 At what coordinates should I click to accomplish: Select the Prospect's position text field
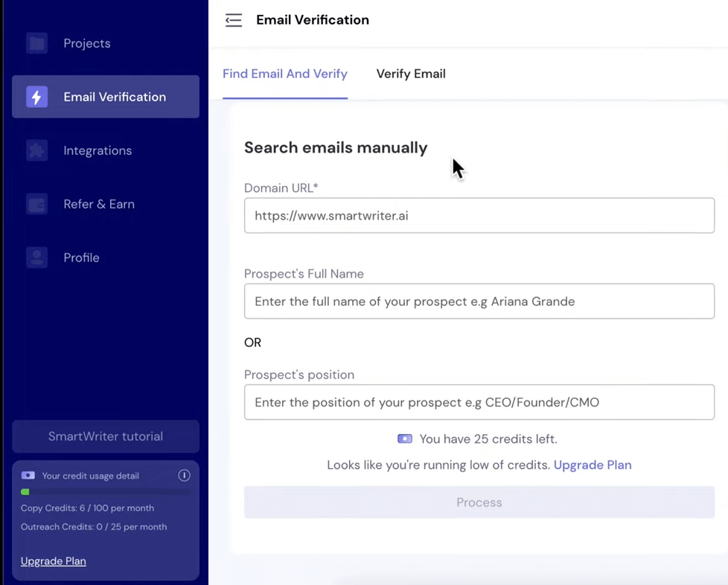tap(479, 403)
